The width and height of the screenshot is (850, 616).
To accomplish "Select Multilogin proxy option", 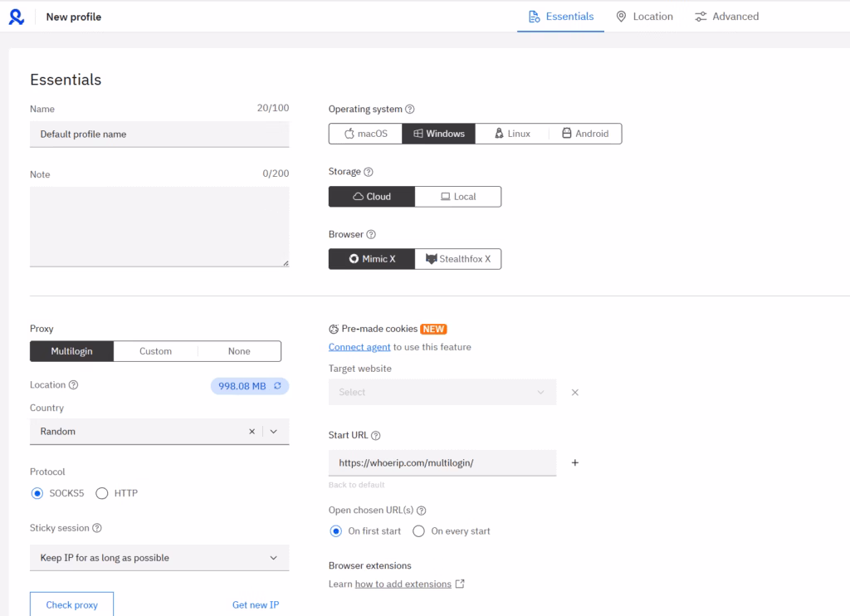I will 71,351.
